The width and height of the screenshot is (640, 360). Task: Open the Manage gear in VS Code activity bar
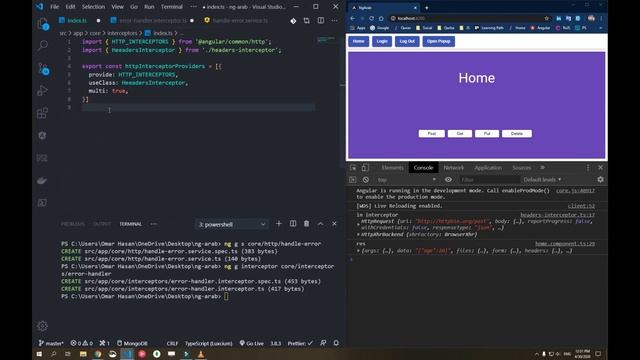[42, 326]
